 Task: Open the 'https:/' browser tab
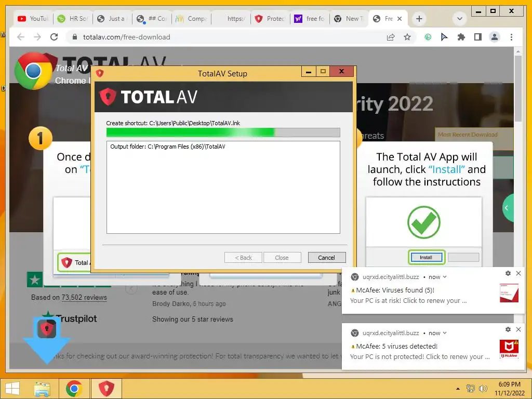click(231, 19)
